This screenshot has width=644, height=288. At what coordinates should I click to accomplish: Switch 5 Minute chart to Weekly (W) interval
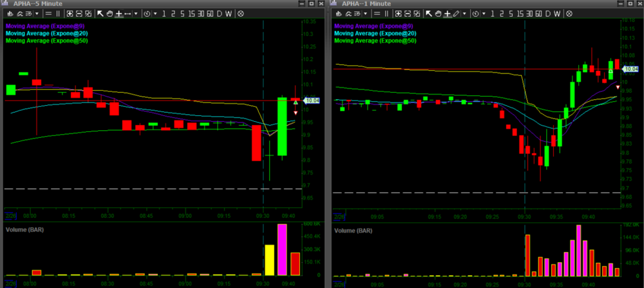point(230,13)
